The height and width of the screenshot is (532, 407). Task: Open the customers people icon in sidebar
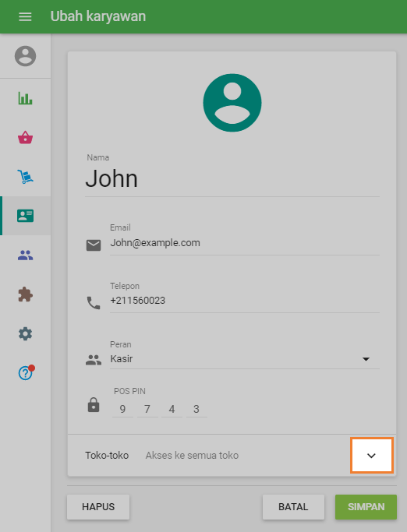pyautogui.click(x=25, y=255)
